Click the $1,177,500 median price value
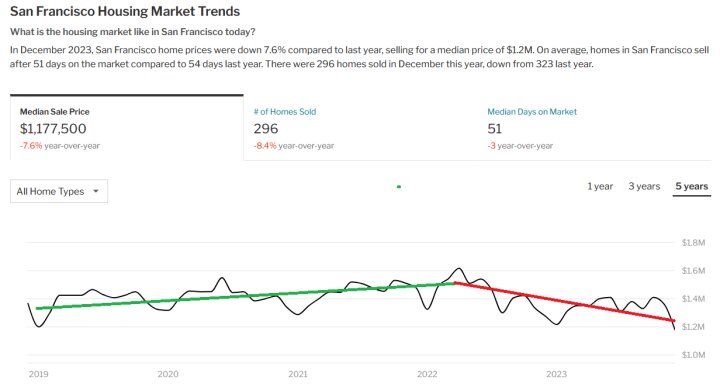The image size is (720, 390). 53,129
